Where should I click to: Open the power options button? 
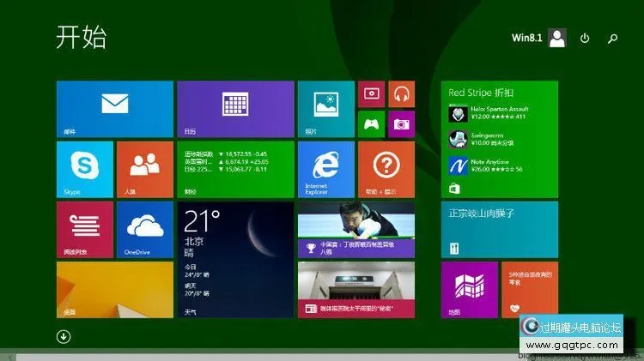pos(585,38)
